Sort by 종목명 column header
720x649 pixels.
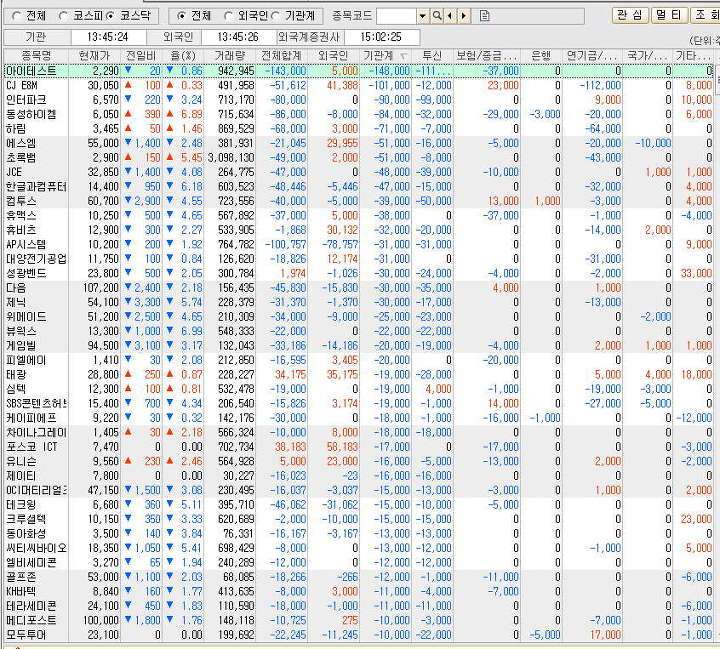point(36,56)
